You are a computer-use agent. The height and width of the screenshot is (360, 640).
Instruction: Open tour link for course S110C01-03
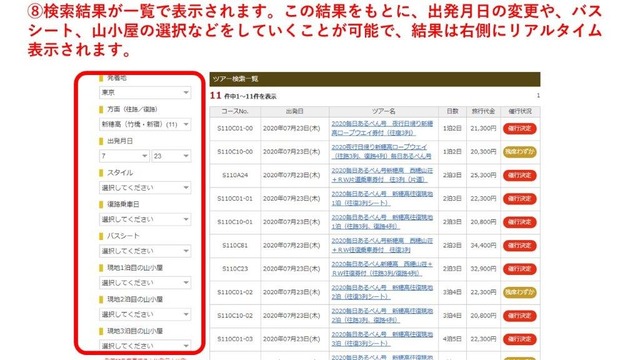(x=382, y=339)
